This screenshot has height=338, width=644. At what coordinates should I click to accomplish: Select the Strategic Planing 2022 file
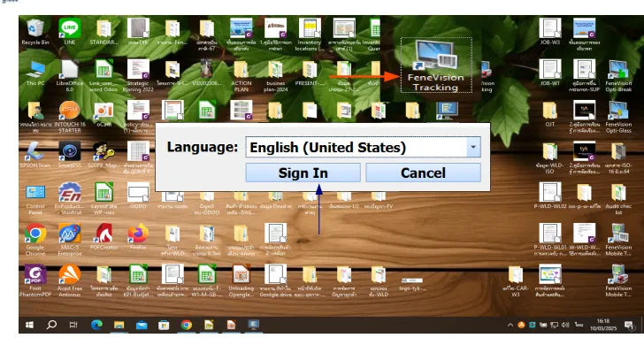click(138, 76)
